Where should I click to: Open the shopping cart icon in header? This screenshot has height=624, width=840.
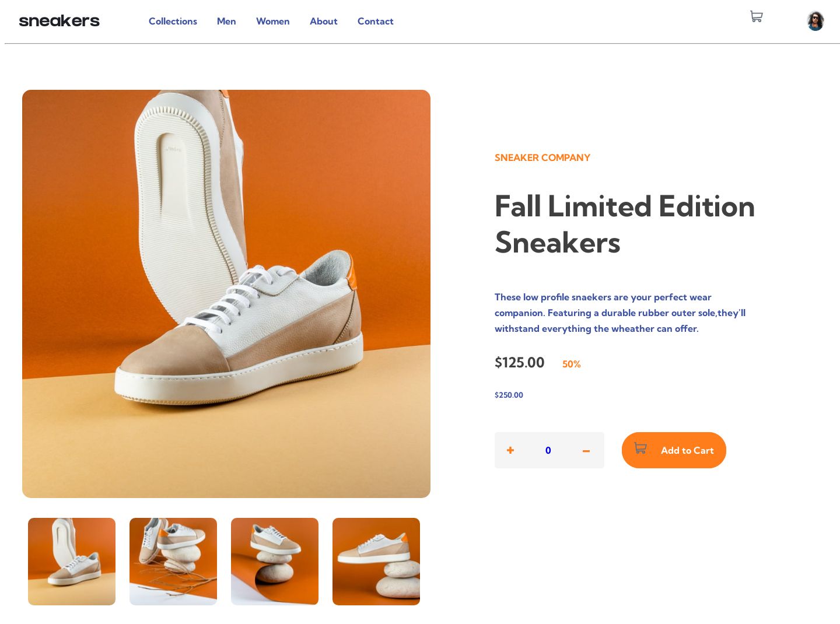pos(756,17)
